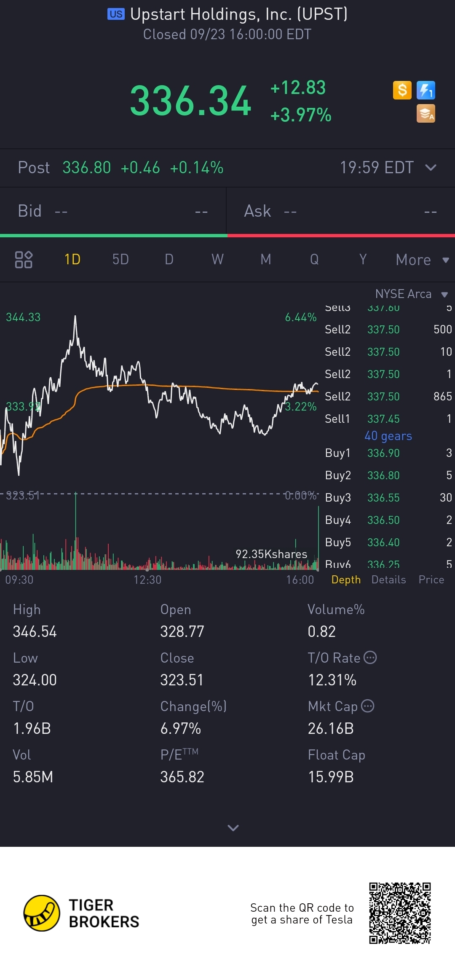Tap the Low value 324.00
Image resolution: width=455 pixels, height=980 pixels.
[x=35, y=680]
